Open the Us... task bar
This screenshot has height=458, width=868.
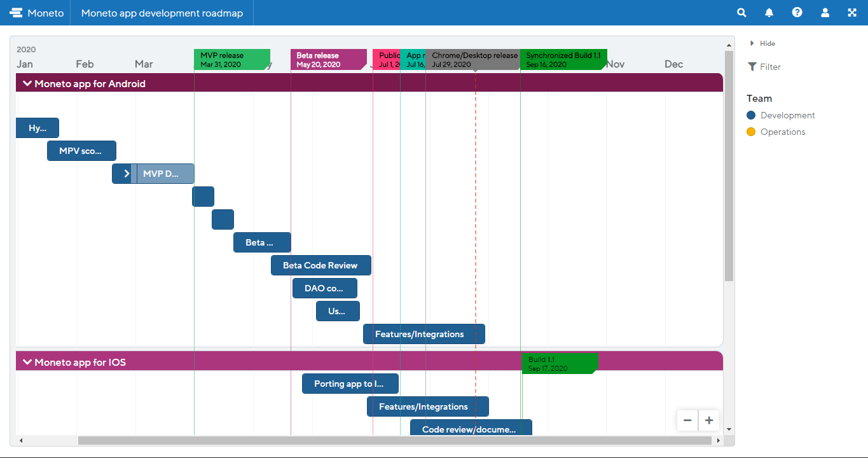coord(338,311)
